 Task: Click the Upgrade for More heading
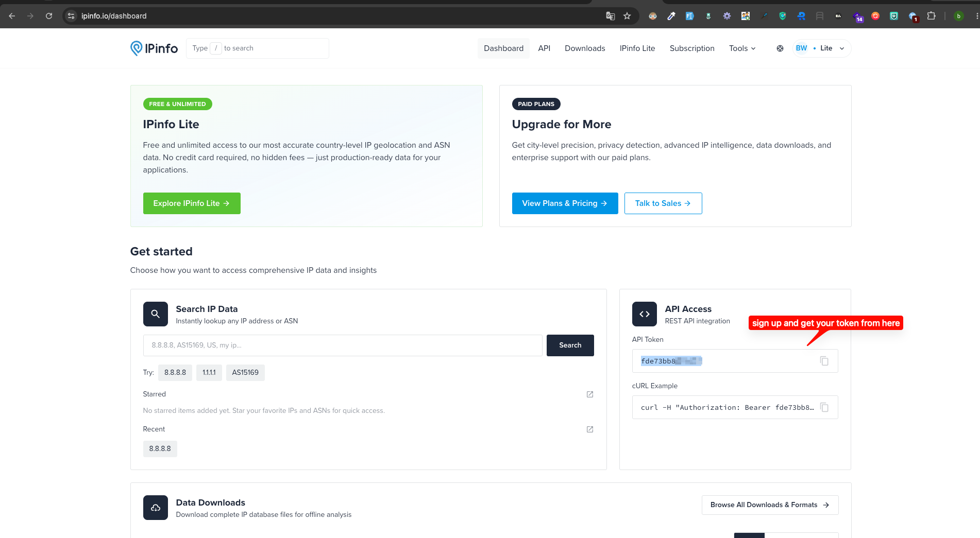(x=562, y=124)
